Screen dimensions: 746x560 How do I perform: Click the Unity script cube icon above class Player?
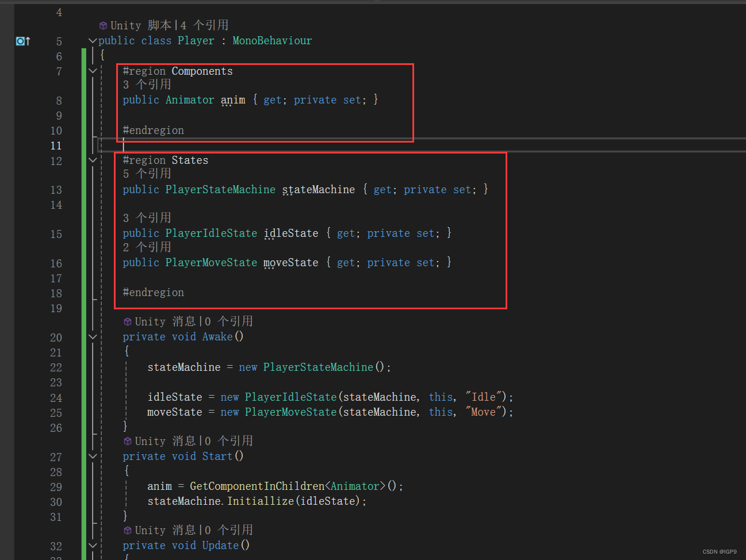coord(103,25)
